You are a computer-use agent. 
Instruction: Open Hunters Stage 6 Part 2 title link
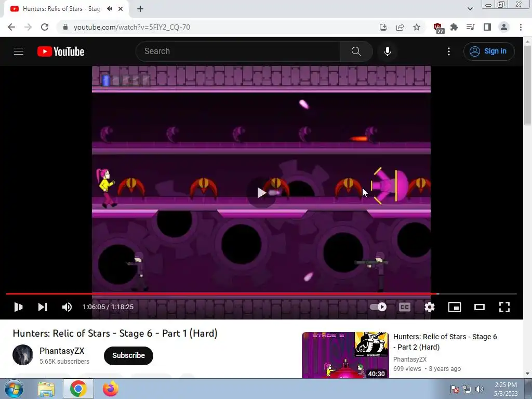point(445,342)
